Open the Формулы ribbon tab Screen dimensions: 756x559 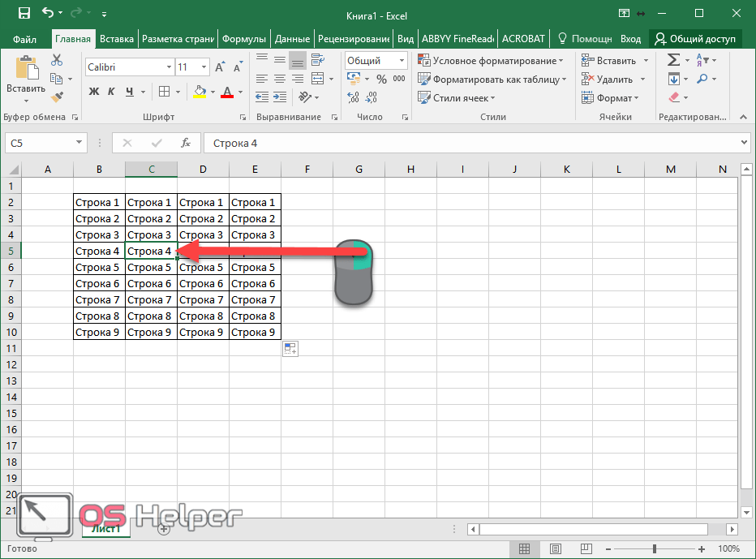click(x=243, y=39)
